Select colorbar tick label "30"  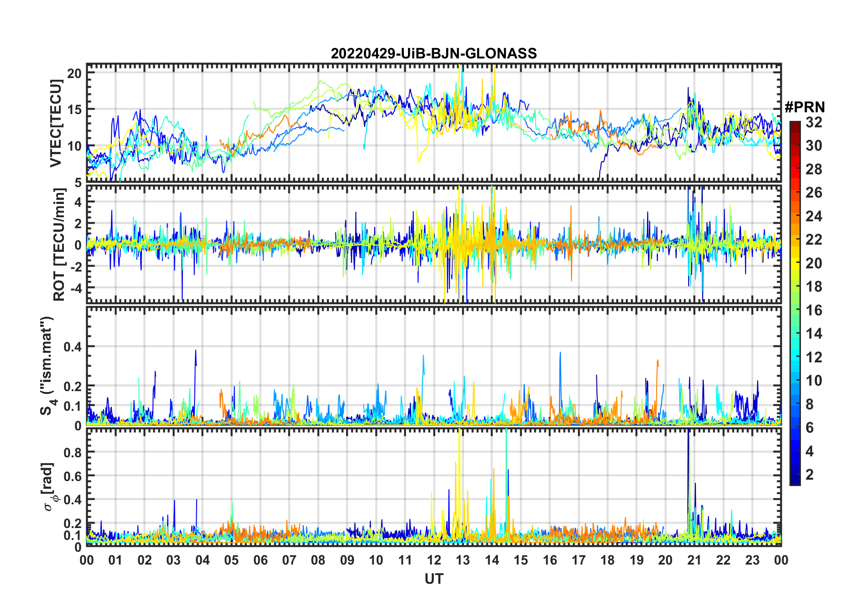pos(814,146)
